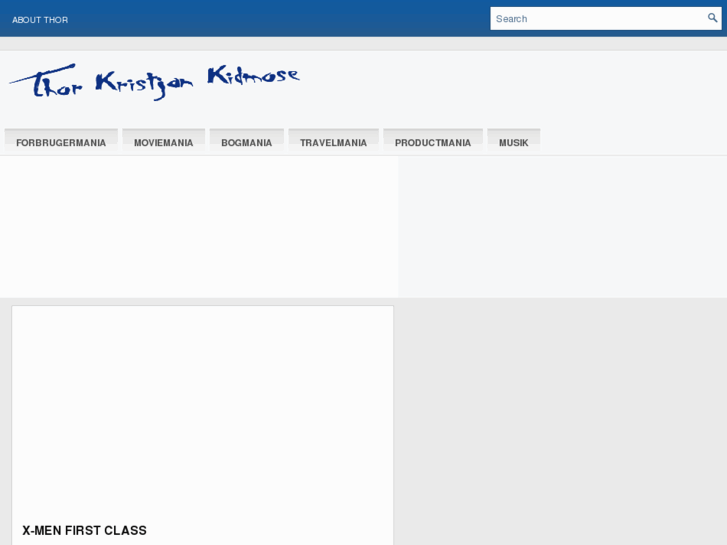The image size is (727, 545).
Task: Switch to the PRODUCTMANIA tab
Action: [433, 141]
